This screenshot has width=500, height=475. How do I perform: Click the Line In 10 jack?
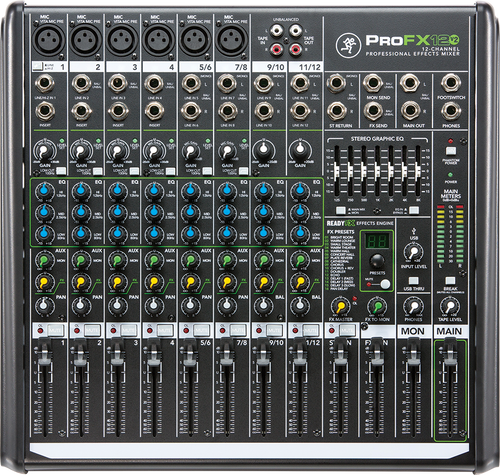[263, 111]
